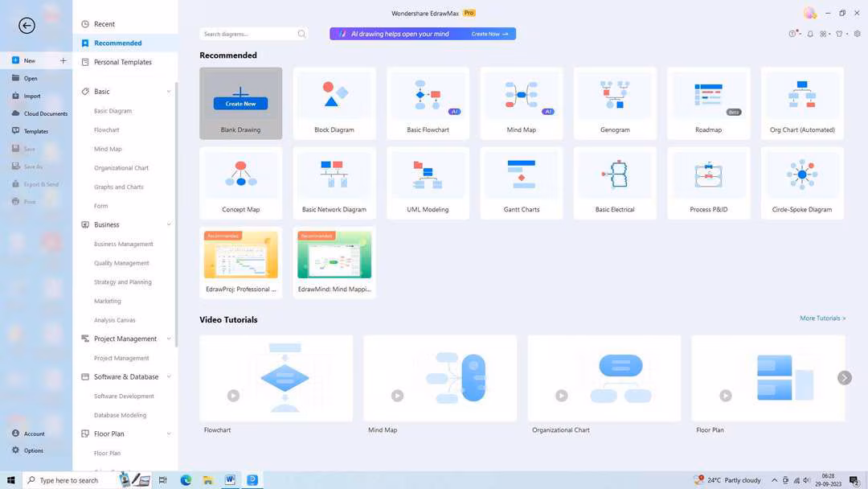Select Quality Management under Business
868x489 pixels.
[121, 263]
